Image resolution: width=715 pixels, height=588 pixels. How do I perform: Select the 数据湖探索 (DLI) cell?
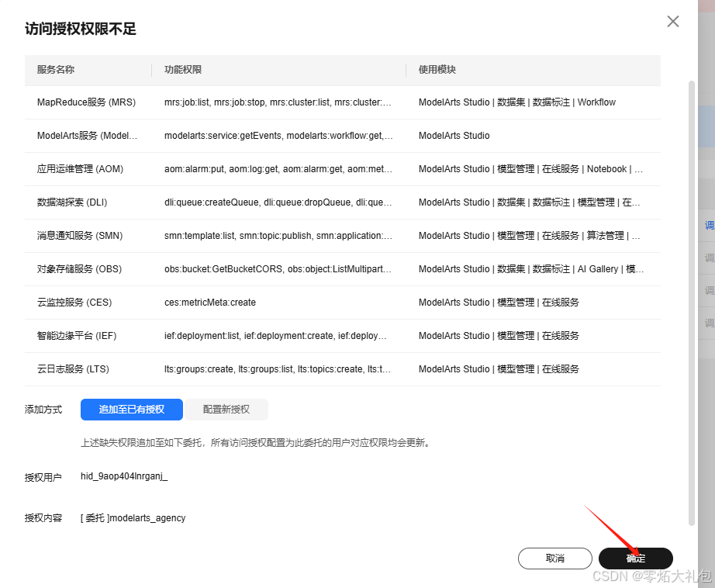click(72, 202)
